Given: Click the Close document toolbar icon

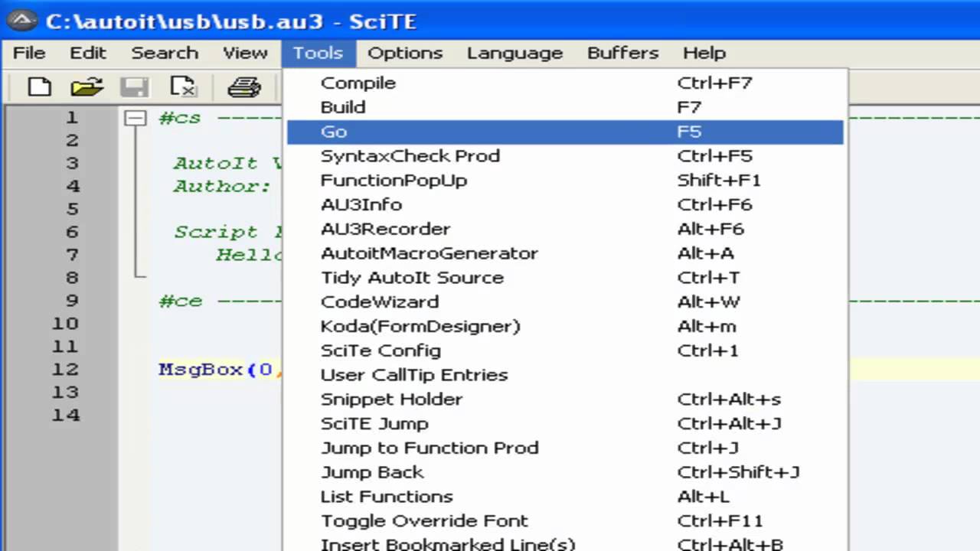Looking at the screenshot, I should pos(184,86).
